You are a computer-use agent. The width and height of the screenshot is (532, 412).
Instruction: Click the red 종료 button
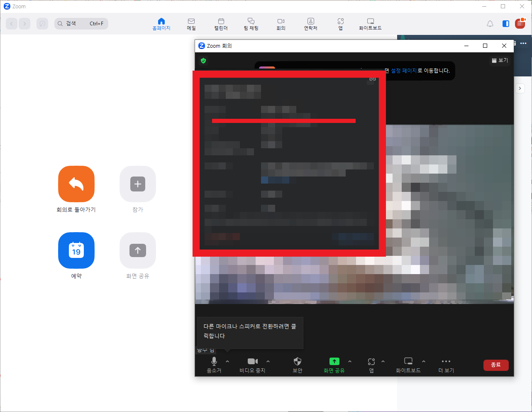pos(496,365)
